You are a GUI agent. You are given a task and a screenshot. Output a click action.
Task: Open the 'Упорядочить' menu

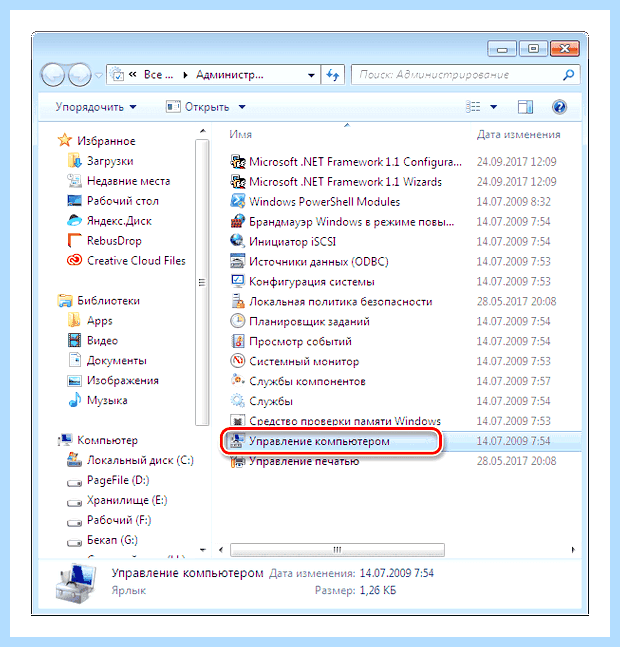point(96,107)
